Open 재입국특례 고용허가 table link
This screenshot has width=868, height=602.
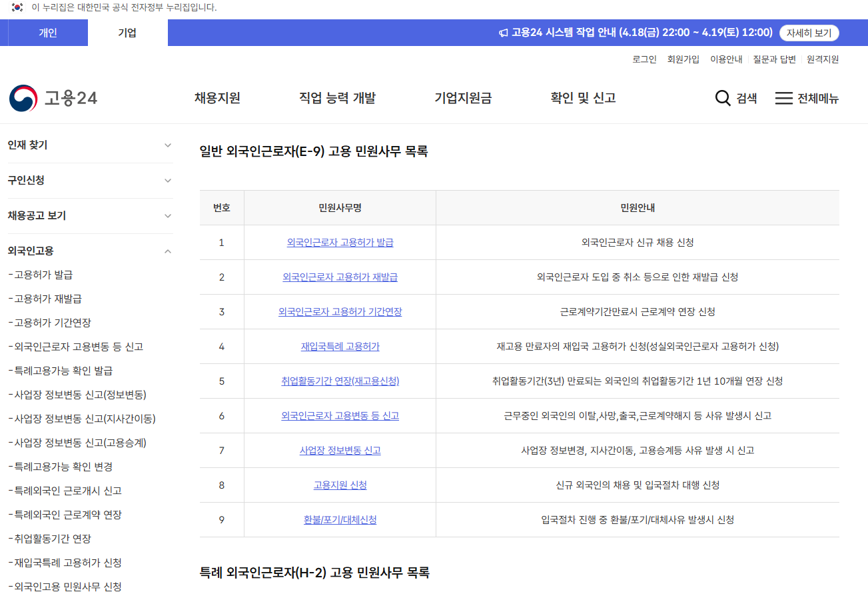pyautogui.click(x=340, y=347)
